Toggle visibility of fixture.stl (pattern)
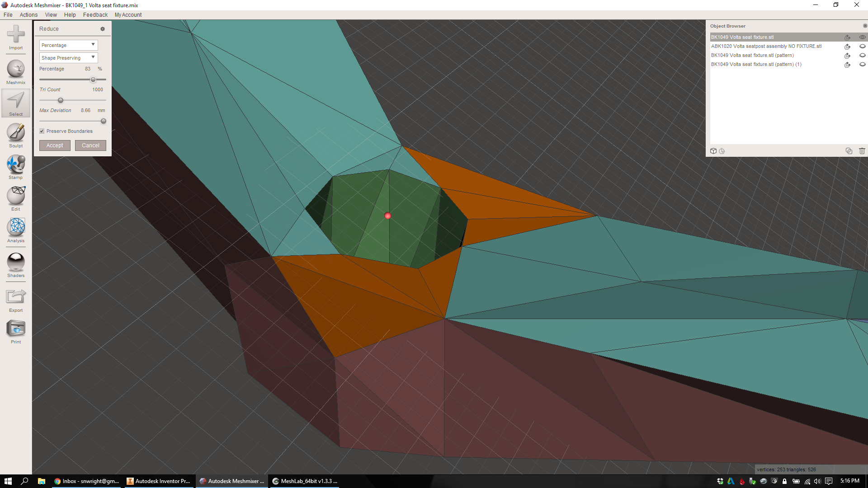The height and width of the screenshot is (488, 868). click(862, 56)
